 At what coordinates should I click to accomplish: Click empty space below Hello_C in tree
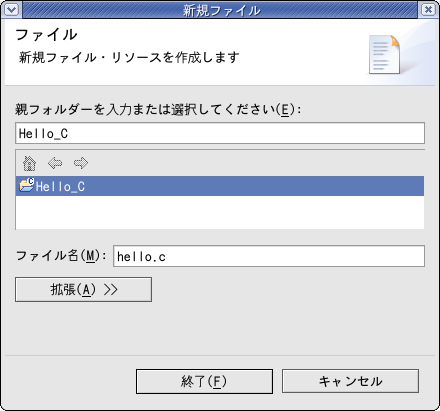(220, 212)
